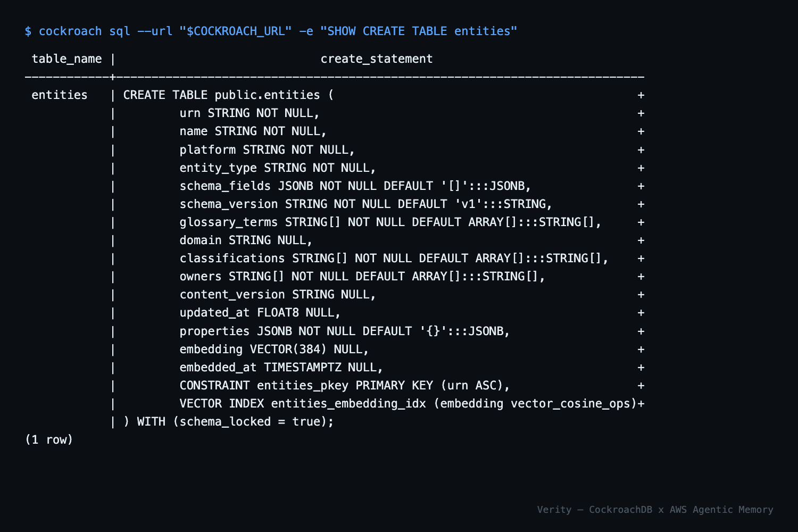
Task: Click the schema_fields JSONB definition line
Action: coord(355,186)
